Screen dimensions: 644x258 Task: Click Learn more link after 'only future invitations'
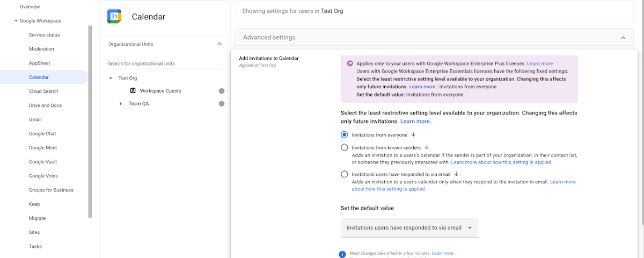point(415,121)
